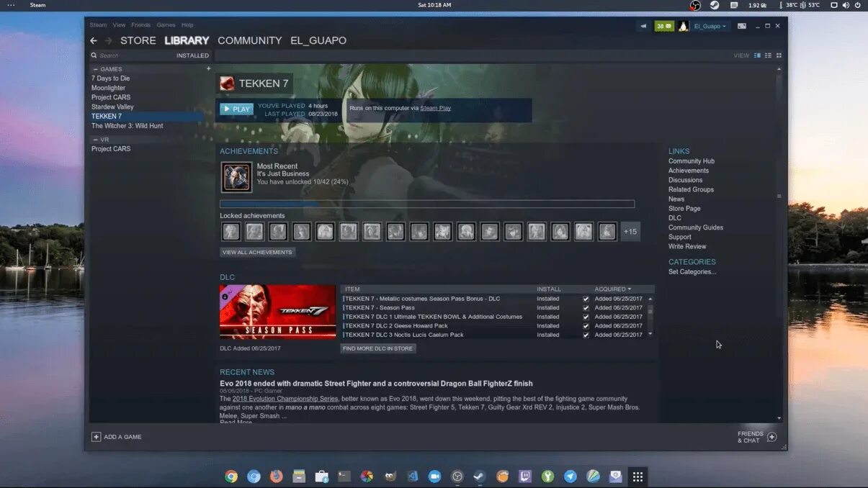Uncheck TEKKEN 7 Season Pass install
Image resolution: width=868 pixels, height=488 pixels.
pos(586,308)
